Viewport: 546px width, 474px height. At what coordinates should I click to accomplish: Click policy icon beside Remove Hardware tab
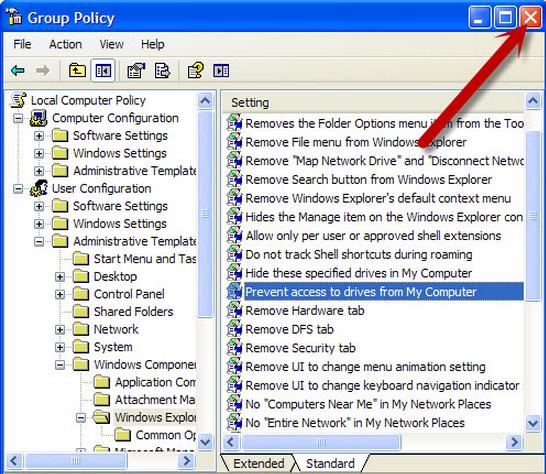235,310
